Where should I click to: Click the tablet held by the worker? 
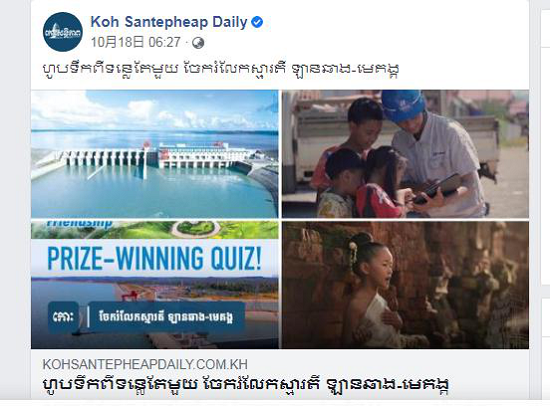(437, 189)
